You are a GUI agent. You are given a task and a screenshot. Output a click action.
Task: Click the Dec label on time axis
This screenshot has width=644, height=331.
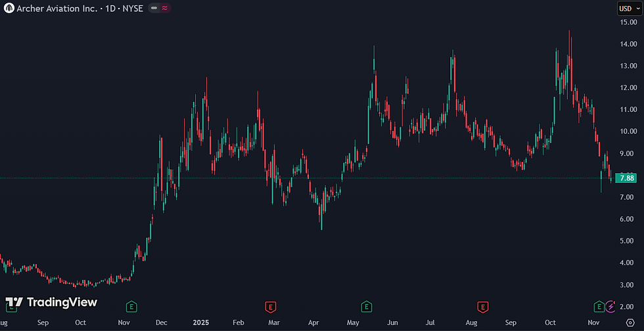pos(162,322)
